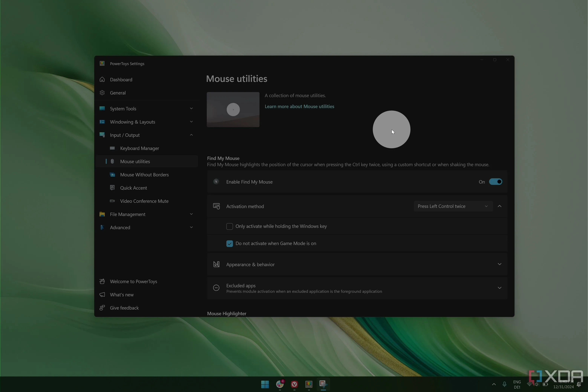The width and height of the screenshot is (588, 392).
Task: Expand the Appearance & behavior section
Action: (499, 264)
